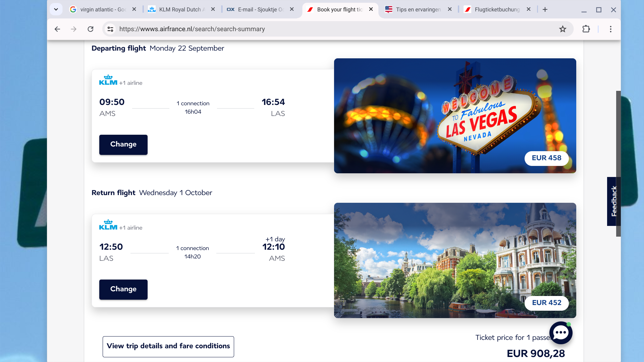Change the departing flight to Las Vegas
The width and height of the screenshot is (644, 362).
point(123,144)
